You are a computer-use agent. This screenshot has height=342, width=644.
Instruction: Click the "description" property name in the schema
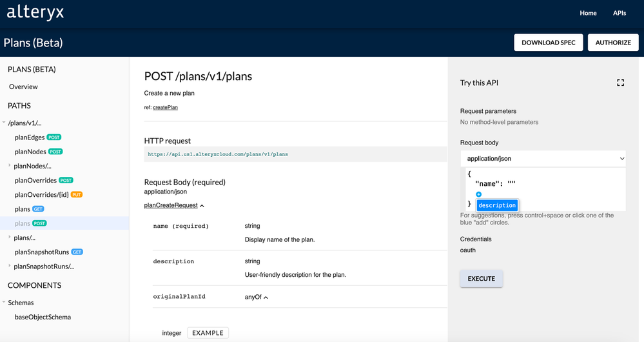[173, 261]
